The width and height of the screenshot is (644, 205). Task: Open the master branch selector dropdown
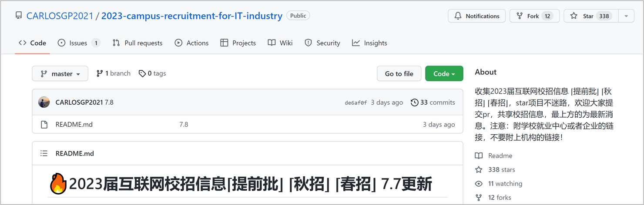click(60, 74)
